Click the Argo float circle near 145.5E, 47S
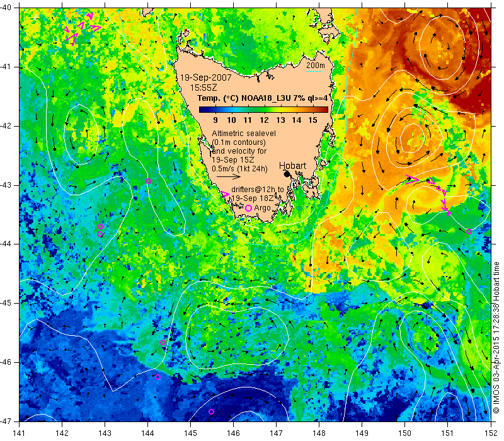The width and height of the screenshot is (504, 441). pos(211,412)
